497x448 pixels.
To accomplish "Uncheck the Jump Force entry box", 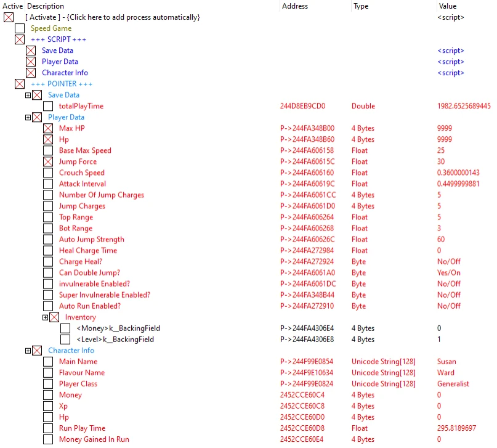I will click(x=48, y=161).
